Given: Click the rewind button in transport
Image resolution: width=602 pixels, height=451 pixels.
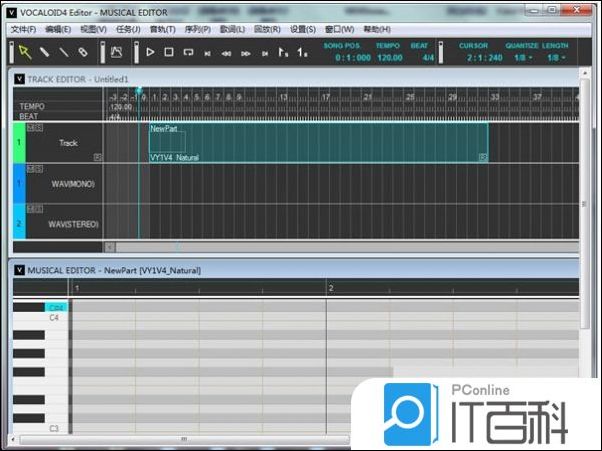Looking at the screenshot, I should point(226,52).
